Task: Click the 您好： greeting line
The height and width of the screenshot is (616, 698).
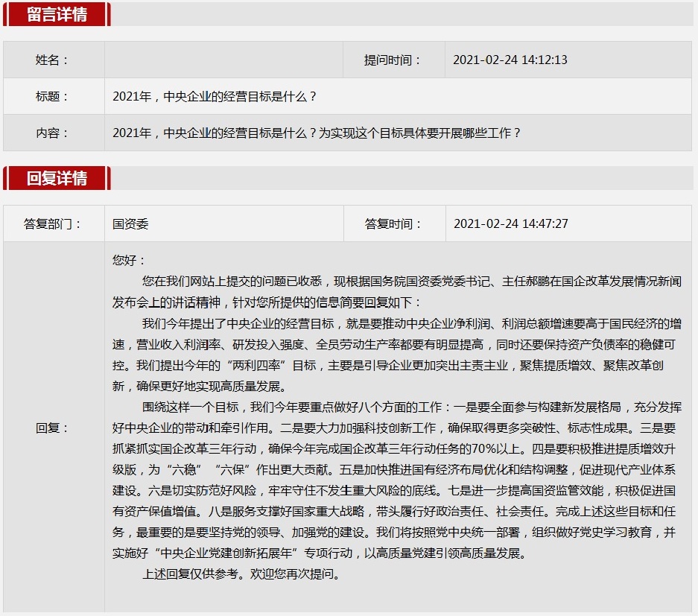Action: (130, 261)
